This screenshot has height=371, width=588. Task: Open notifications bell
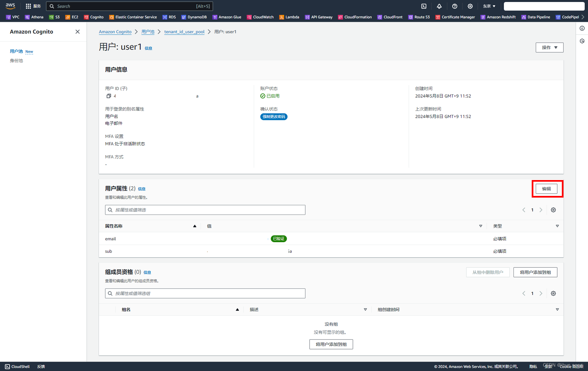(439, 6)
